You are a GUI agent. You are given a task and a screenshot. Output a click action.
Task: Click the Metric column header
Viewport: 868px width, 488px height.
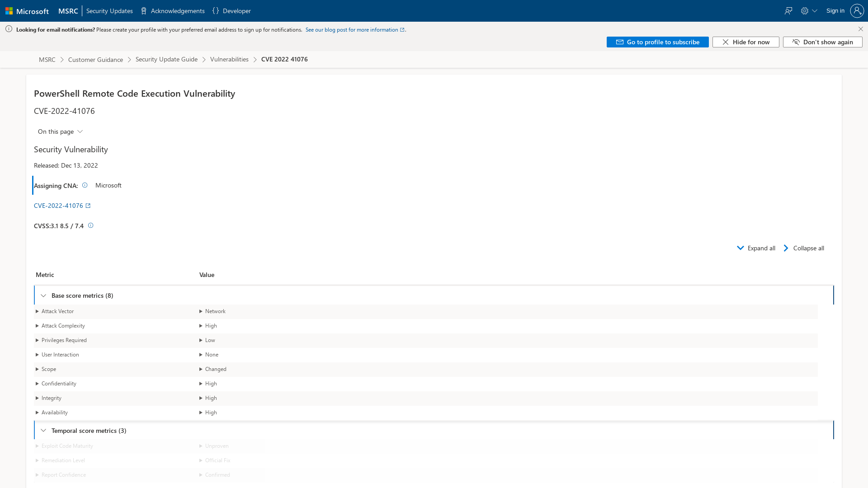pyautogui.click(x=45, y=275)
